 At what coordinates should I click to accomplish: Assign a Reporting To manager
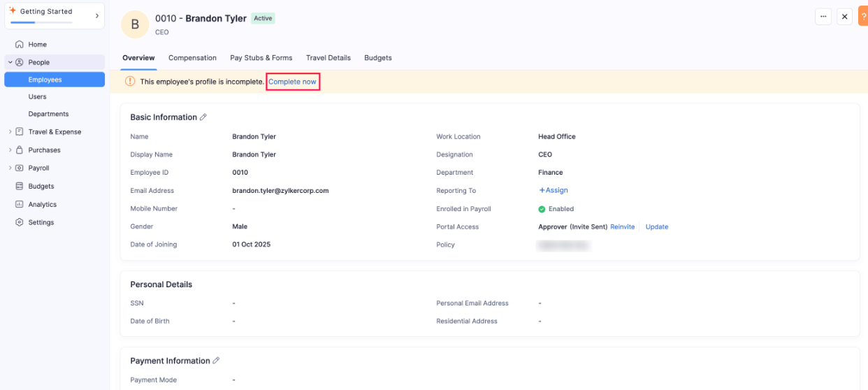553,190
